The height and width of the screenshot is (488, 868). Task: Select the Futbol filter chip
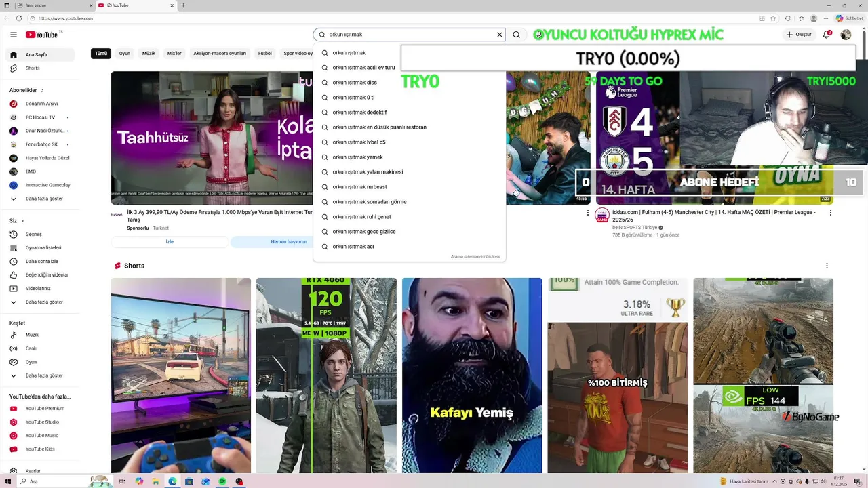click(265, 54)
